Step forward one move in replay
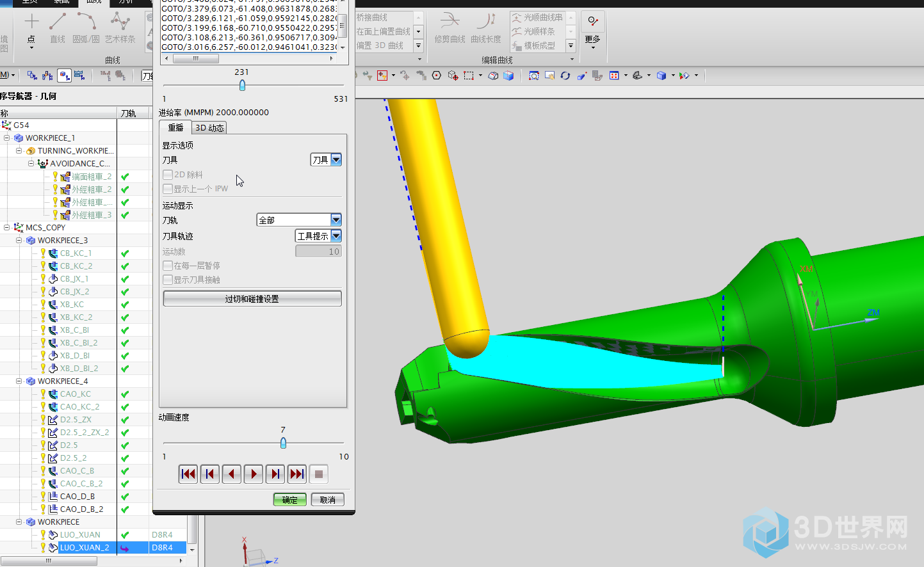Image resolution: width=924 pixels, height=567 pixels. click(275, 474)
